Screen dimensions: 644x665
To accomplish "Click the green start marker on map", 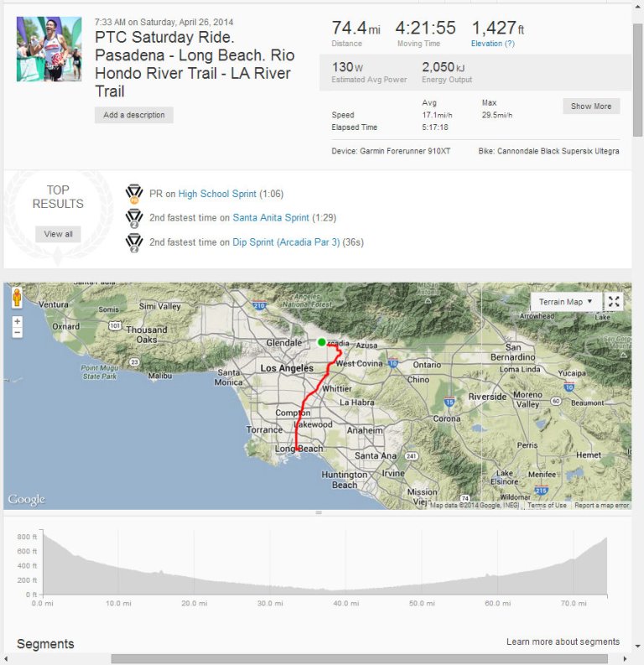I will coord(321,342).
